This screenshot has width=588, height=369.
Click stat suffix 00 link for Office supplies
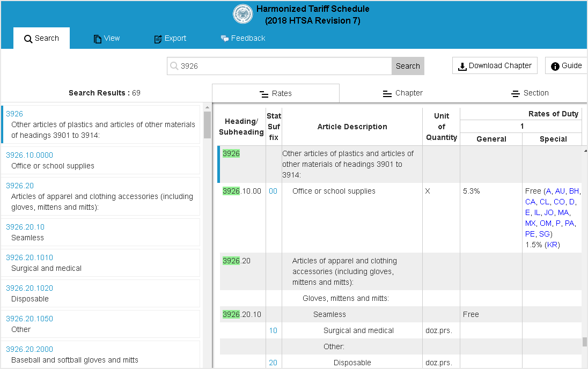point(273,191)
